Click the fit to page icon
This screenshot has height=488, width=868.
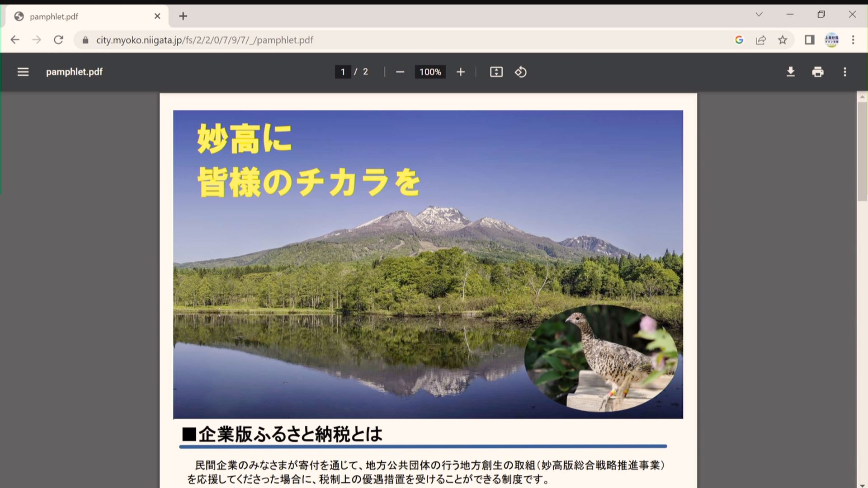coord(496,72)
